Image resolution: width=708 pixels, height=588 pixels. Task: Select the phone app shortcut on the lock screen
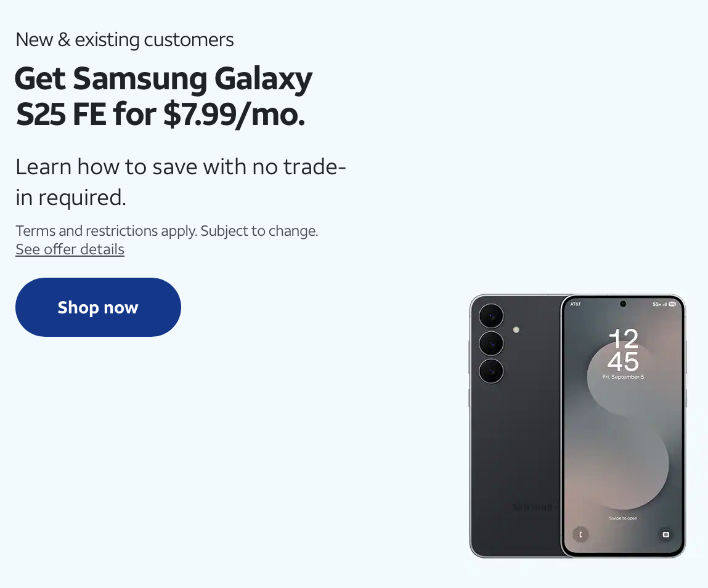coord(582,534)
